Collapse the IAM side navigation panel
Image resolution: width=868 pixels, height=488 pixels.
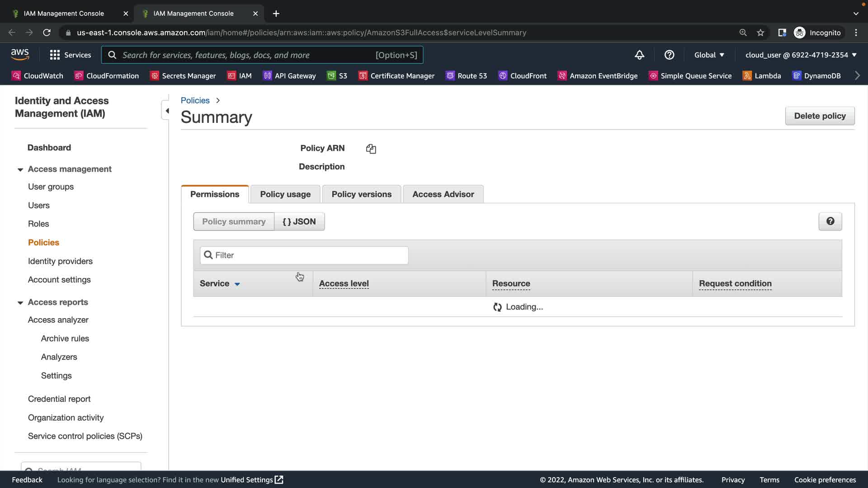point(167,111)
